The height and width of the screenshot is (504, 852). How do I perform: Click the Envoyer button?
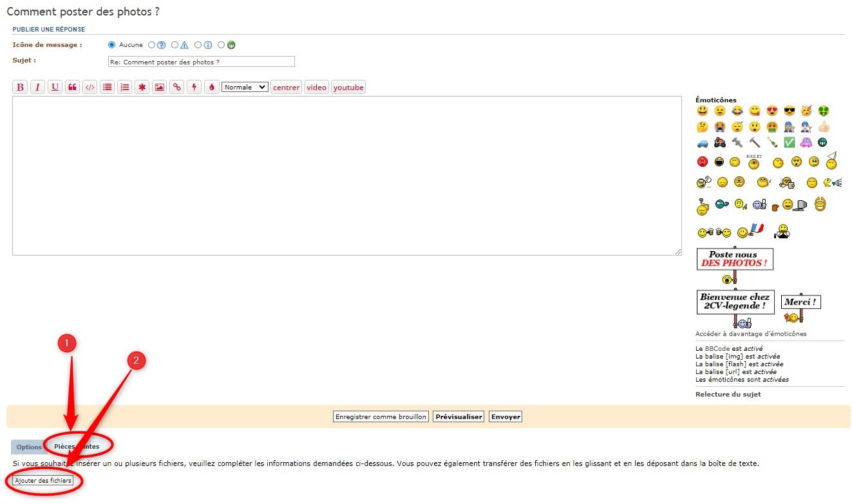click(x=506, y=417)
